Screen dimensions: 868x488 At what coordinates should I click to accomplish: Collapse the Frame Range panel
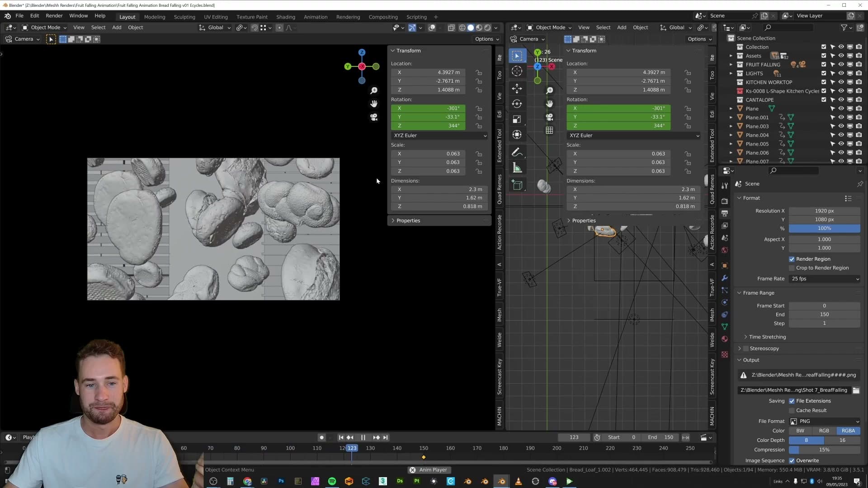coord(758,293)
